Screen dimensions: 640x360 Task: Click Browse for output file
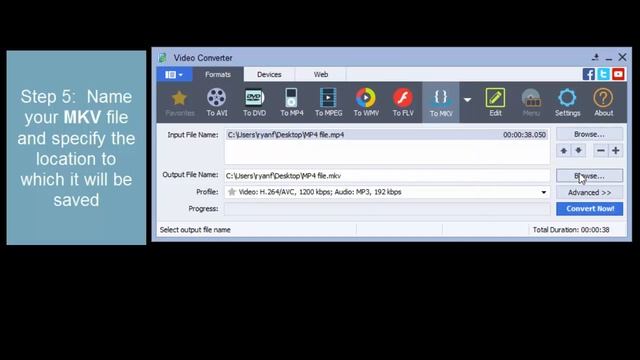click(589, 176)
